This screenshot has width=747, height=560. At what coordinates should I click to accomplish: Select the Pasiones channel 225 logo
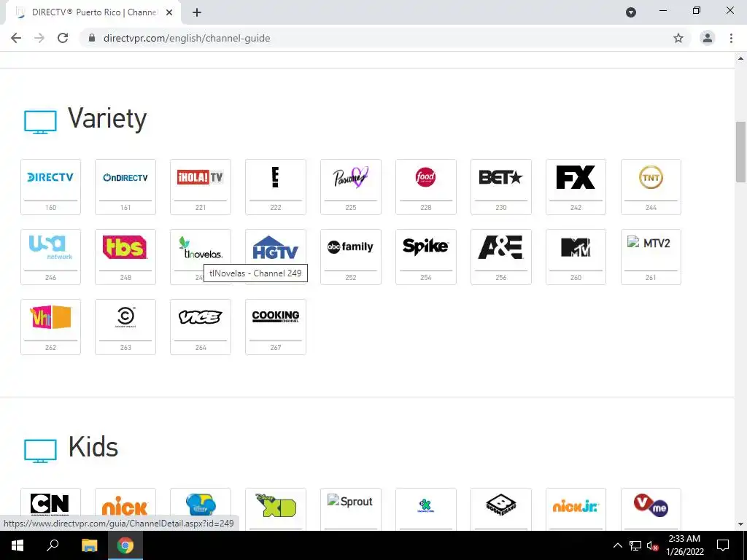tap(351, 178)
